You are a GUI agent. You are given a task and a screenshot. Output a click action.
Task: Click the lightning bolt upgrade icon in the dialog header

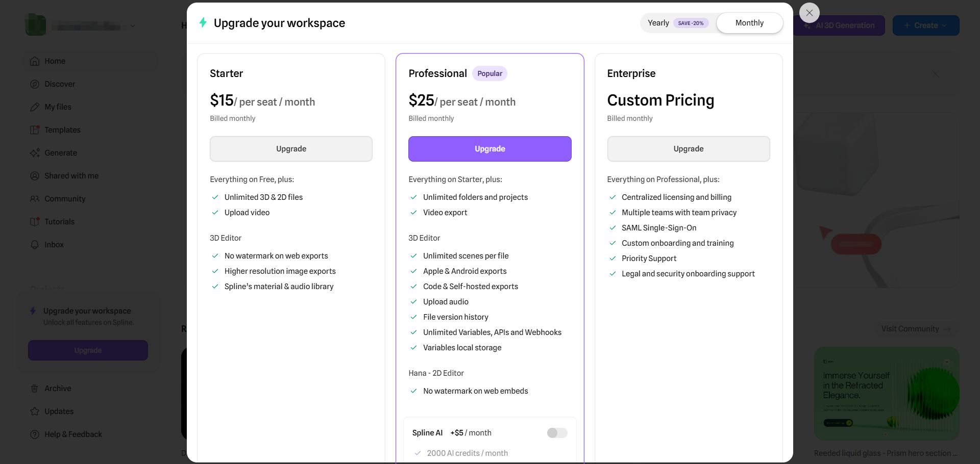click(203, 22)
